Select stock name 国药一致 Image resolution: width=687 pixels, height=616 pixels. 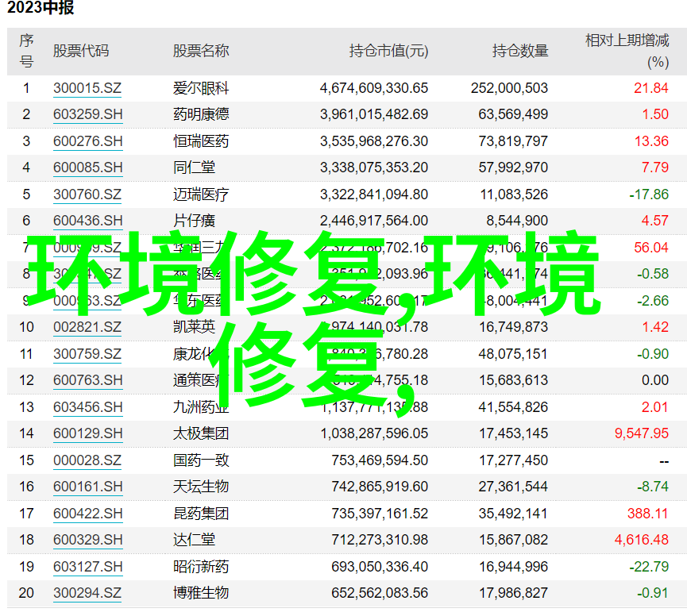(x=201, y=460)
